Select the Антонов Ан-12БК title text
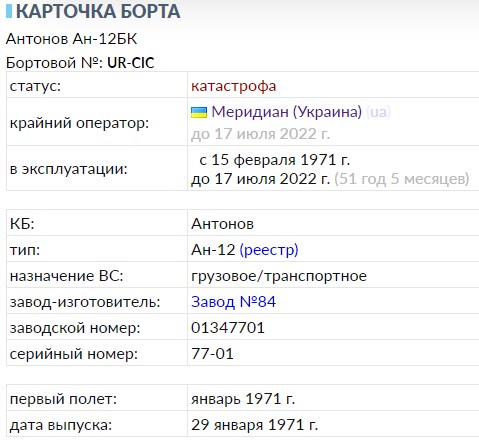Image resolution: width=479 pixels, height=445 pixels. coord(71,39)
